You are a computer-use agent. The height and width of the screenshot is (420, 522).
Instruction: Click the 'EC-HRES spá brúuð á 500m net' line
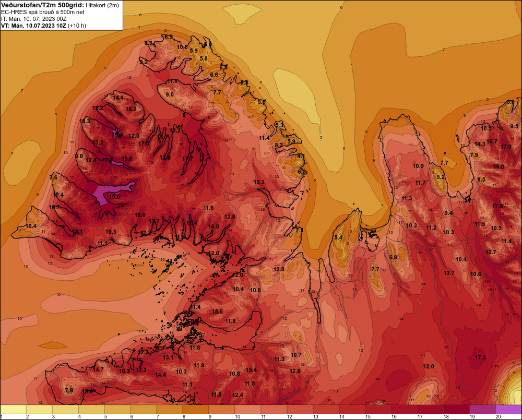43,12
